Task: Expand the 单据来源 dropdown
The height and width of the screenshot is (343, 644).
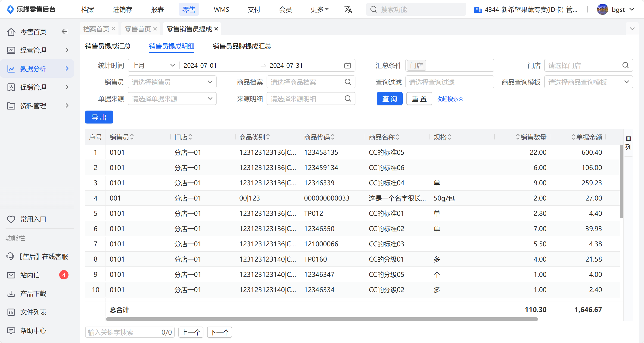Action: pyautogui.click(x=172, y=99)
